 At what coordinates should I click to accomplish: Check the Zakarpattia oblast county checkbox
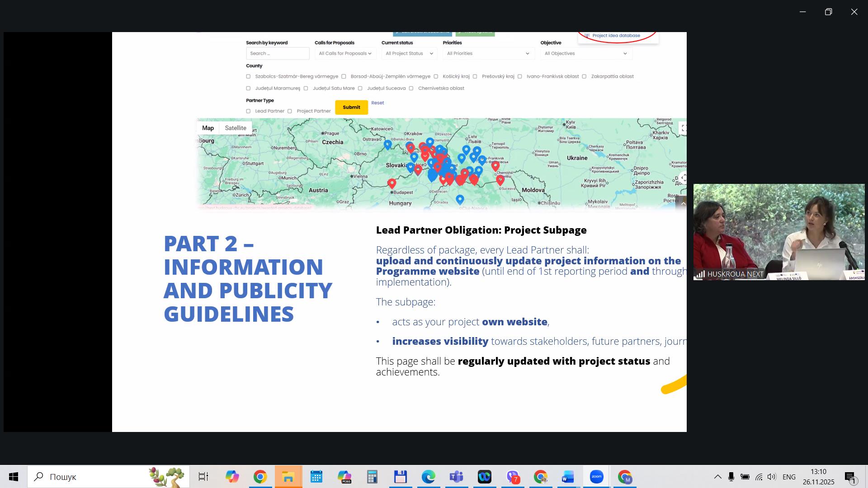[584, 76]
